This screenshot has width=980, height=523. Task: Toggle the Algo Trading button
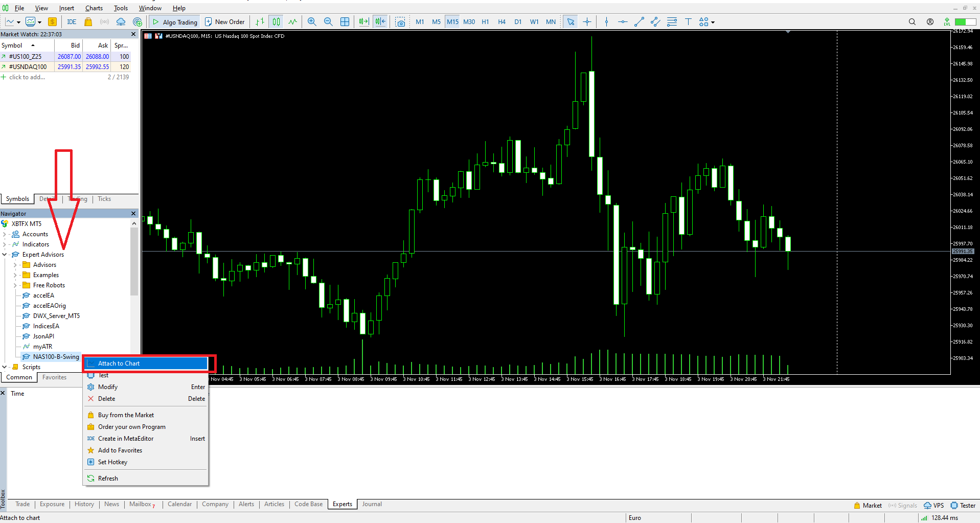coord(175,21)
